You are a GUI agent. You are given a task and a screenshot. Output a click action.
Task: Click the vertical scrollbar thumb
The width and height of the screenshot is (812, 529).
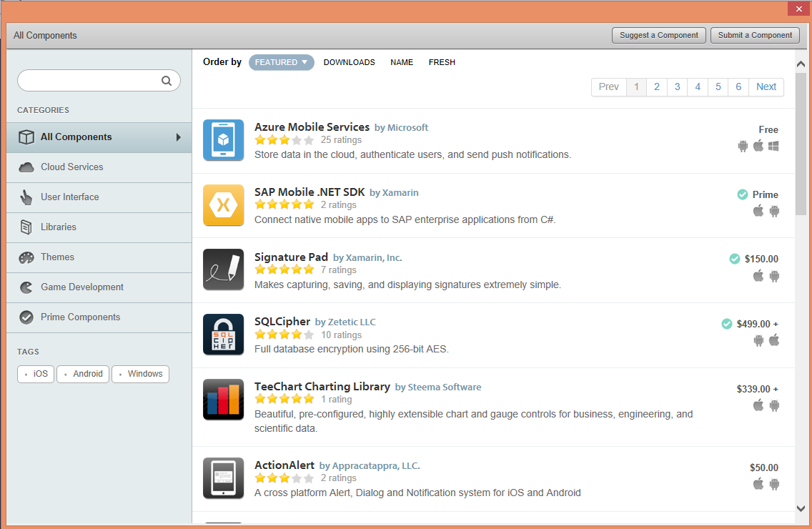[801, 144]
